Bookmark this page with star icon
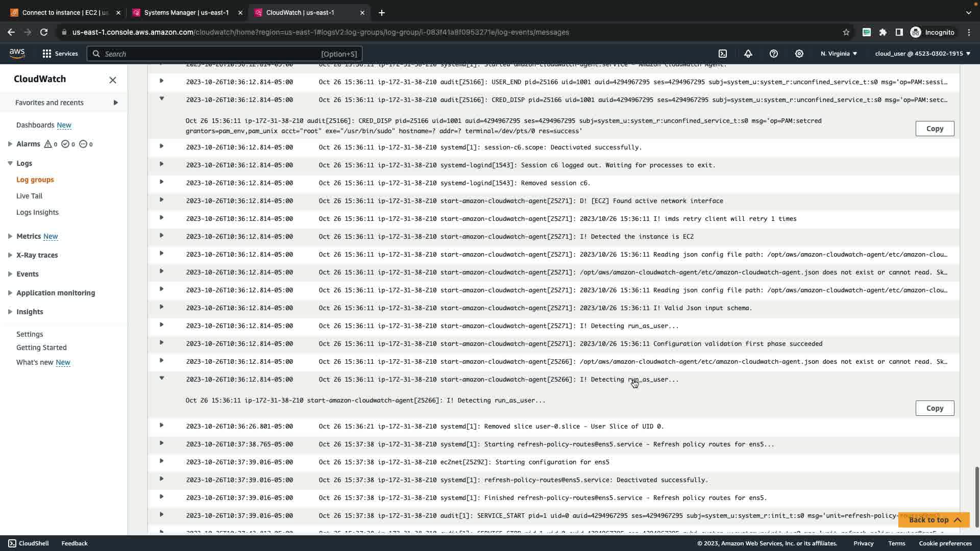 point(846,32)
